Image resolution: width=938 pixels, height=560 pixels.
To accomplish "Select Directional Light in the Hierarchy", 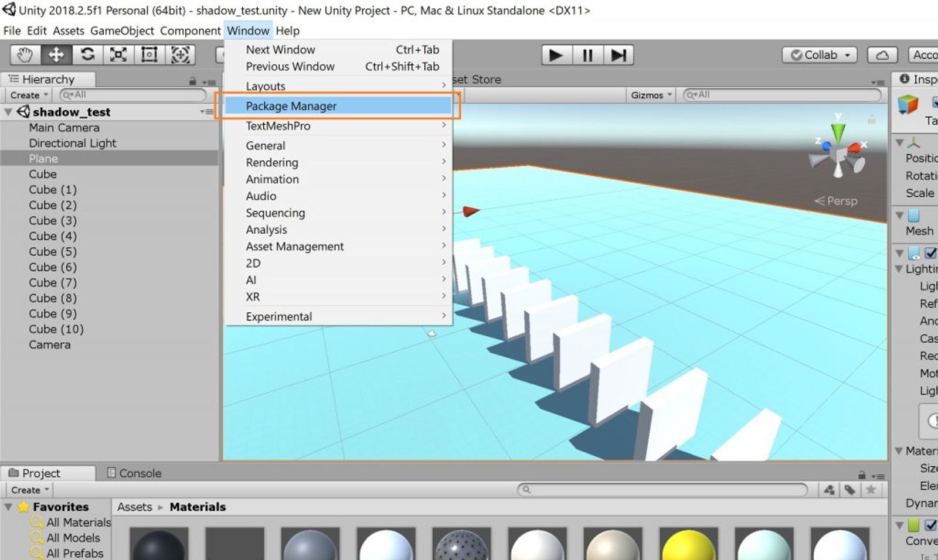I will pos(73,143).
